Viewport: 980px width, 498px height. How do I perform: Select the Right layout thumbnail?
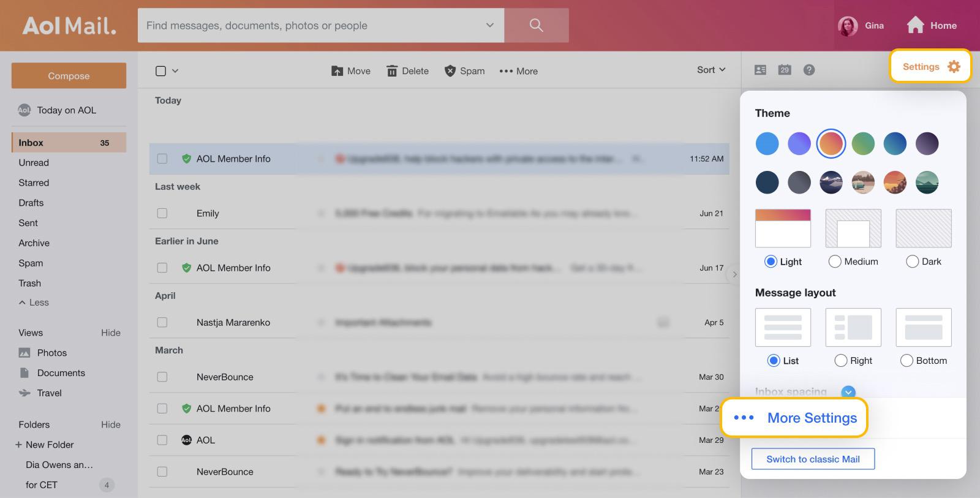click(x=853, y=328)
